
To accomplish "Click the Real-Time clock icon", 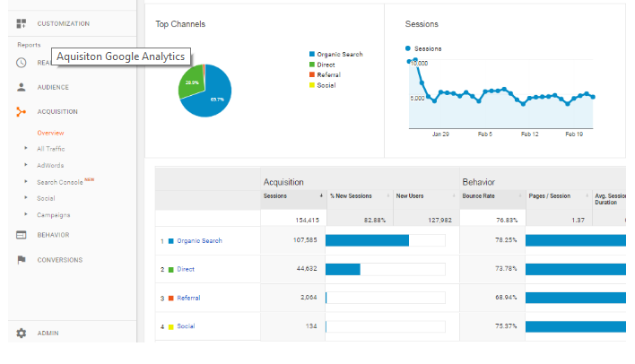I will coord(22,63).
